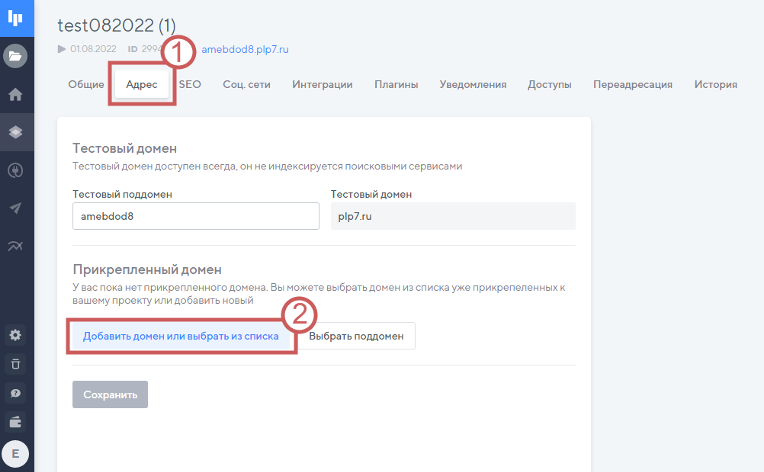Open the settings gear icon in sidebar
764x472 pixels.
tap(16, 334)
